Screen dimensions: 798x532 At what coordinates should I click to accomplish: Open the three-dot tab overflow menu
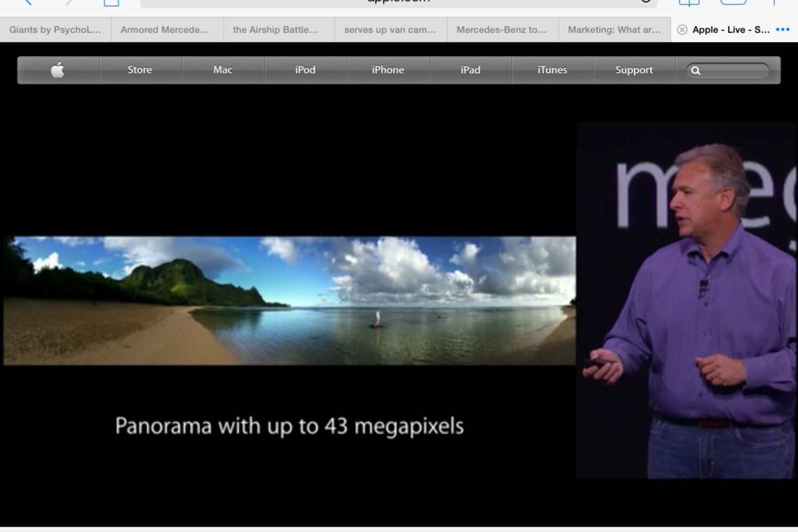783,30
